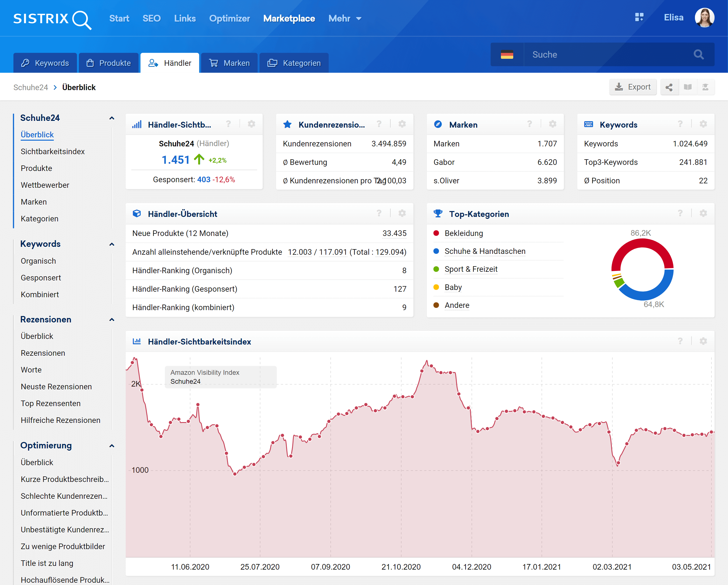Open help icon in Händler-Übersicht panel
This screenshot has height=585, width=728.
tap(379, 213)
